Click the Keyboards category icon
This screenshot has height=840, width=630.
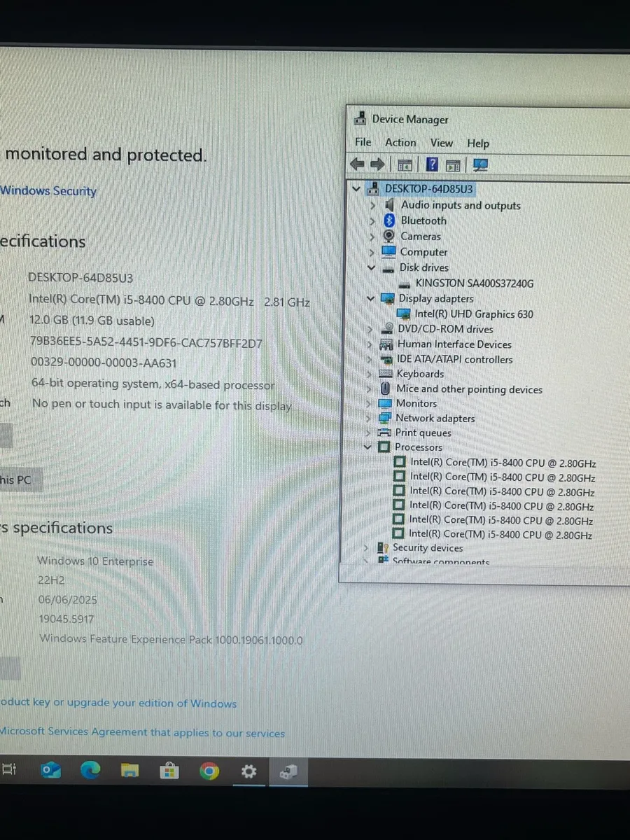point(386,374)
